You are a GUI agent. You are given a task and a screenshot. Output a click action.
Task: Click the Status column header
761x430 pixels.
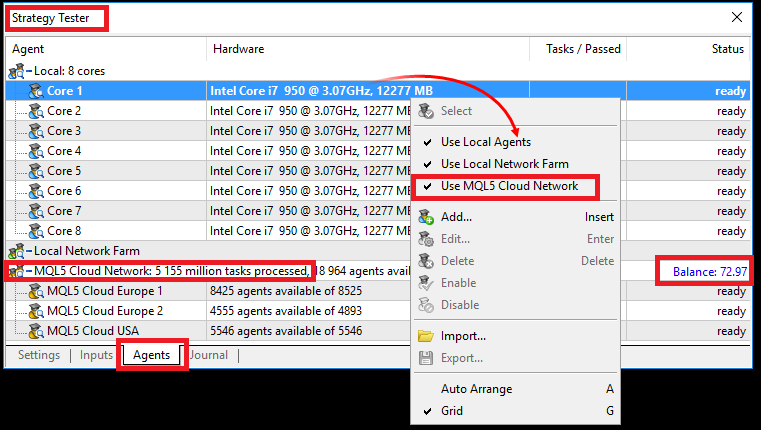coord(688,49)
